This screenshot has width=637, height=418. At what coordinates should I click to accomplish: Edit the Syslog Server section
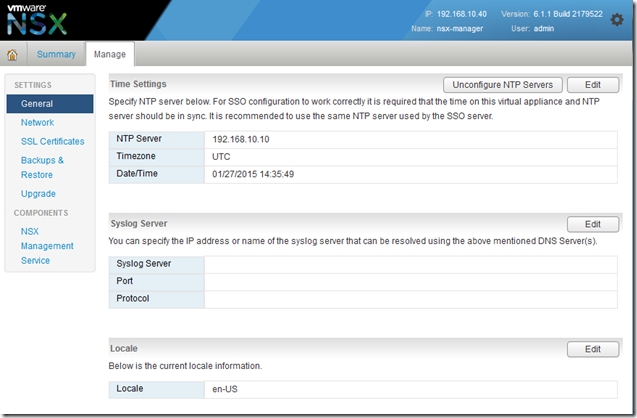click(593, 224)
